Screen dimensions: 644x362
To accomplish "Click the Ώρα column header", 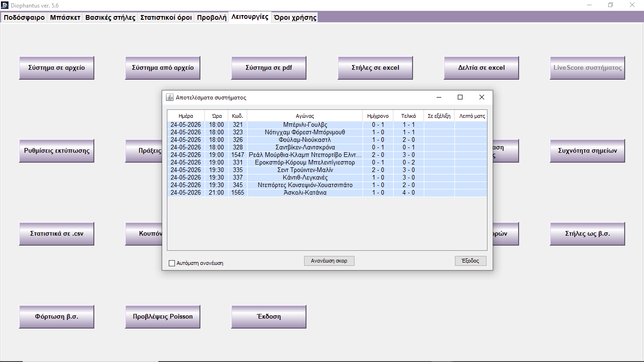I will (216, 116).
